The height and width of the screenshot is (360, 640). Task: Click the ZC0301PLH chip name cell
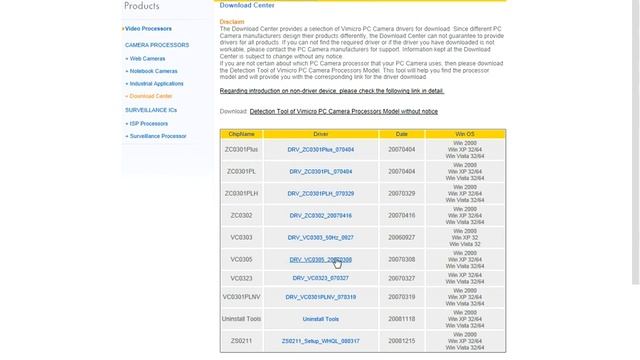(242, 193)
